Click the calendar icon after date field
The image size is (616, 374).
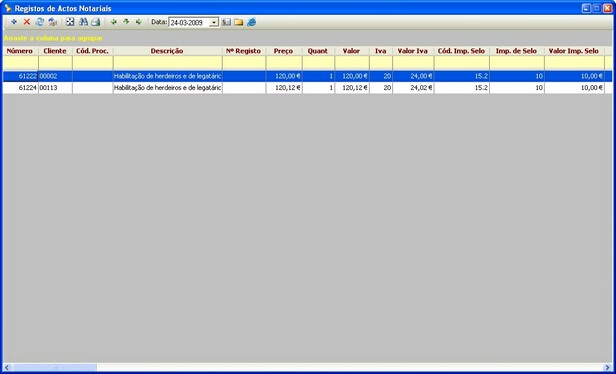pos(226,22)
